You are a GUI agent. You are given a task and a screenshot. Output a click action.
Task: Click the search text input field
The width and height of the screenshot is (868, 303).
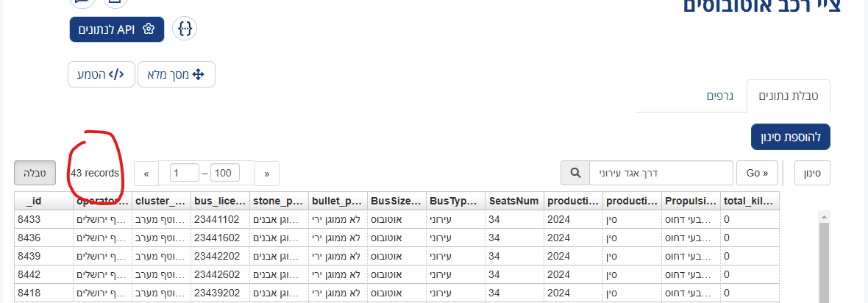(661, 174)
